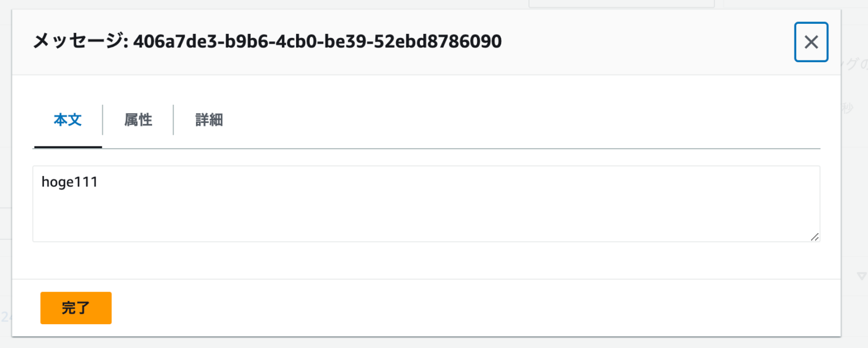This screenshot has height=348, width=868.
Task: Click the message ID title in the dialog header
Action: coord(267,41)
